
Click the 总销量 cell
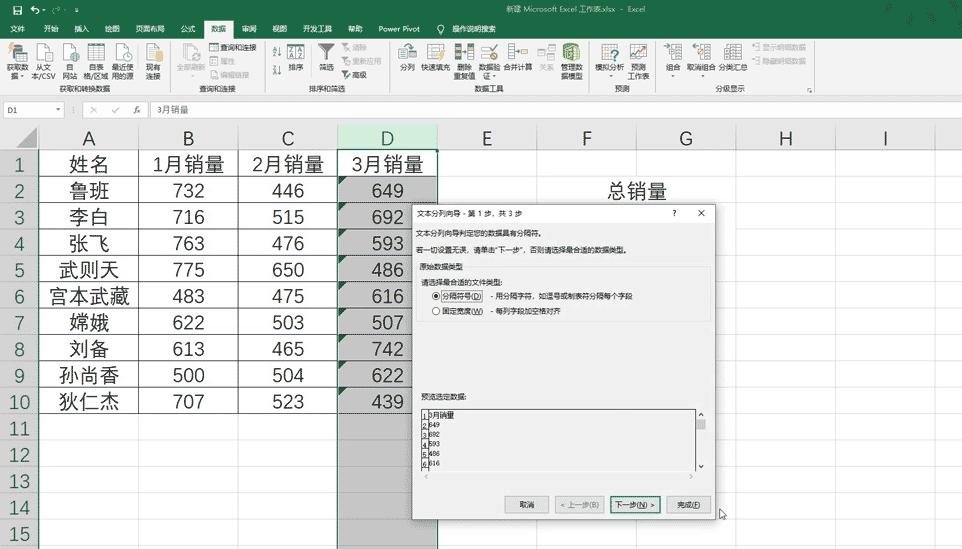(x=636, y=191)
